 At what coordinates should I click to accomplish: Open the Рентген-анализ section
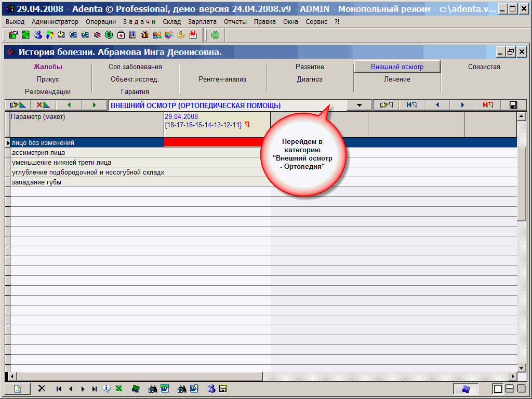(222, 79)
